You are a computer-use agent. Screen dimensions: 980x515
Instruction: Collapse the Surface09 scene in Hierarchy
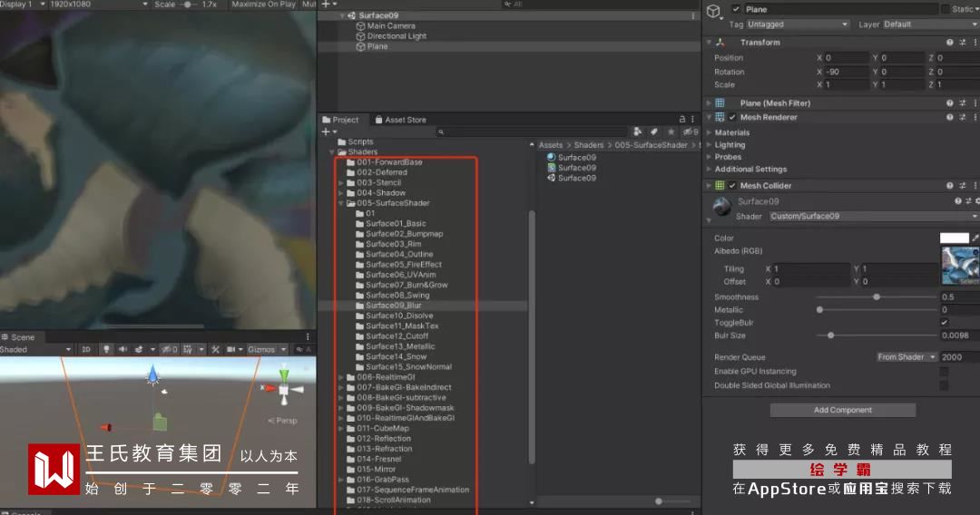click(342, 15)
